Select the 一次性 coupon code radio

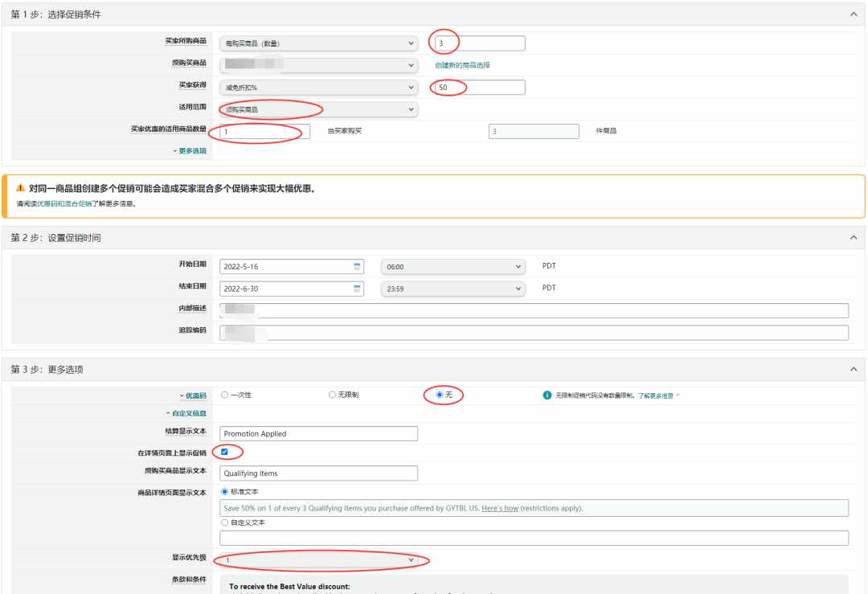[x=224, y=395]
